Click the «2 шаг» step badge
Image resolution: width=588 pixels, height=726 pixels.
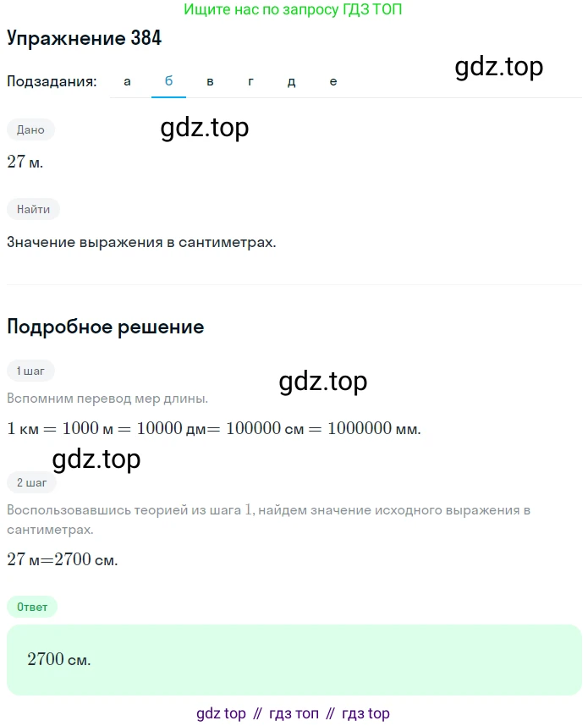(31, 482)
